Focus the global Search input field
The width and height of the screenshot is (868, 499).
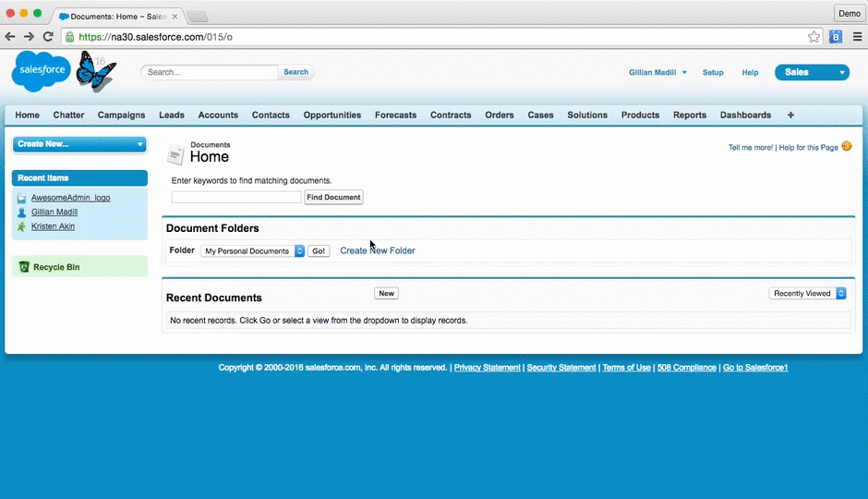tap(210, 72)
